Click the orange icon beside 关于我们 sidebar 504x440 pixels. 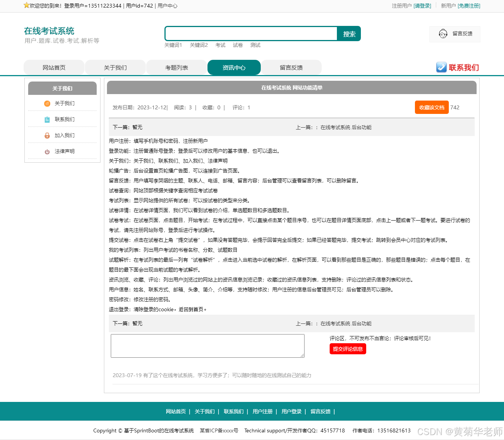pos(47,104)
